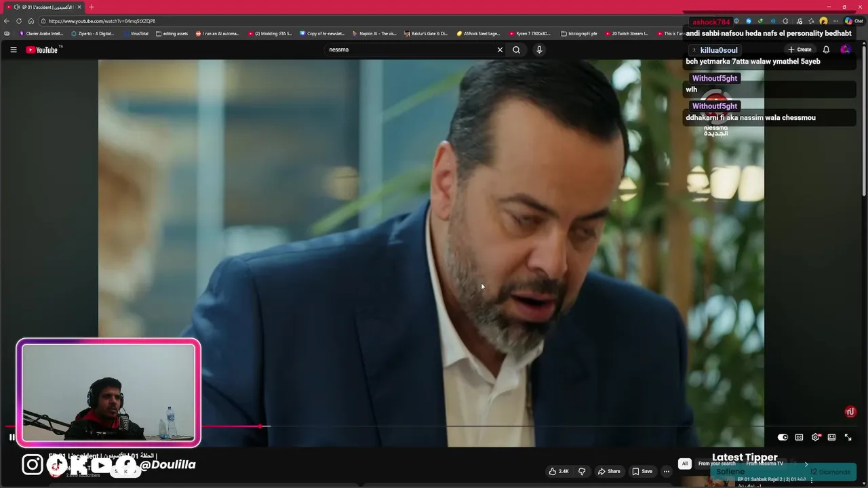Image resolution: width=868 pixels, height=488 pixels.
Task: Click the streamer webcam overlay
Action: [x=108, y=392]
